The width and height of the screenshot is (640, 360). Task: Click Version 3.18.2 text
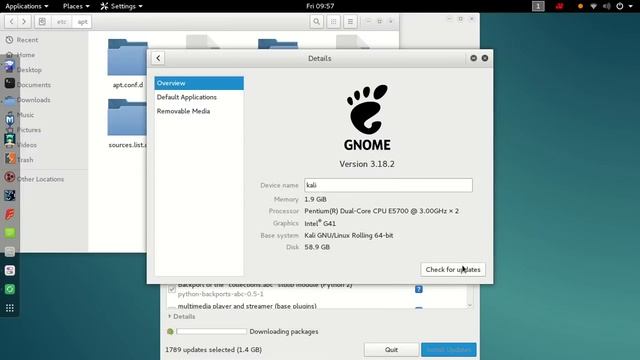367,164
